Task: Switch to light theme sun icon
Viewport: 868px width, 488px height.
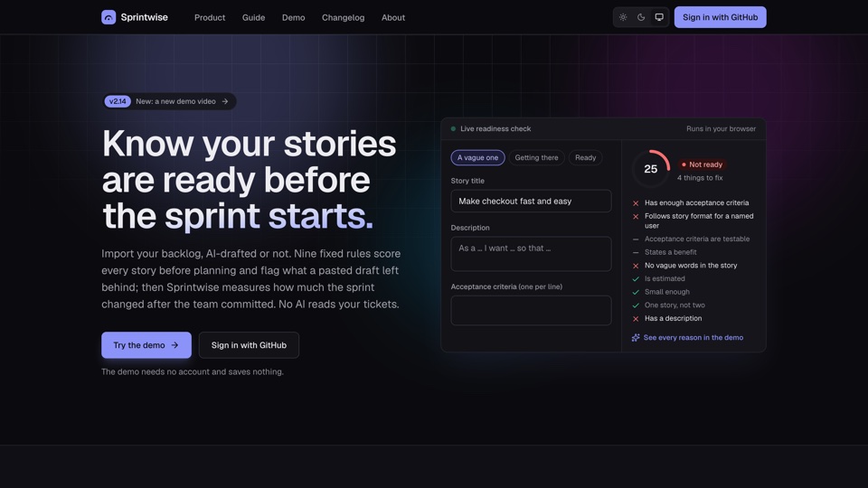Action: pyautogui.click(x=623, y=17)
